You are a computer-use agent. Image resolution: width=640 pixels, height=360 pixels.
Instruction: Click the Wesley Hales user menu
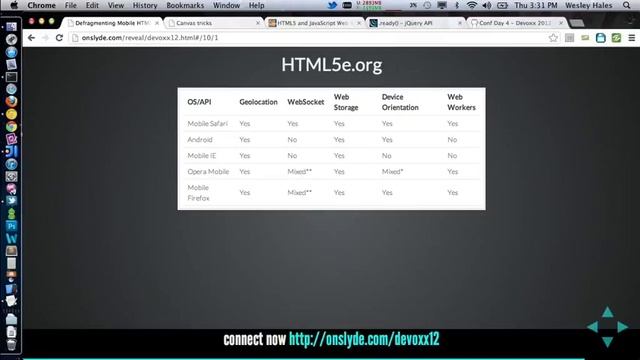point(589,5)
